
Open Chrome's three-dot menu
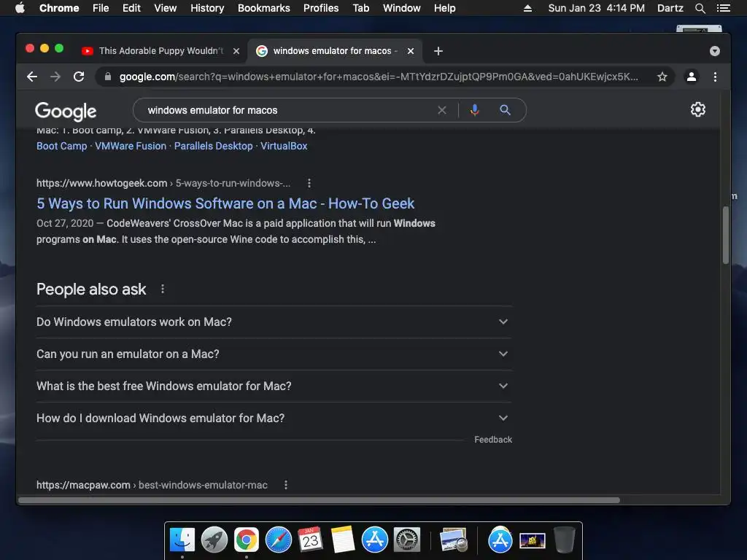715,77
